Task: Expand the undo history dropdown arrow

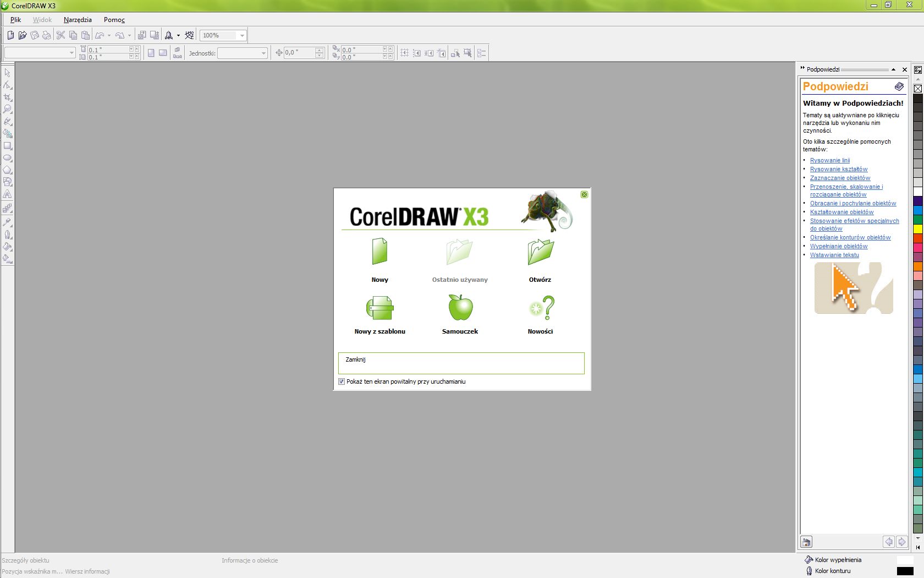Action: point(109,35)
